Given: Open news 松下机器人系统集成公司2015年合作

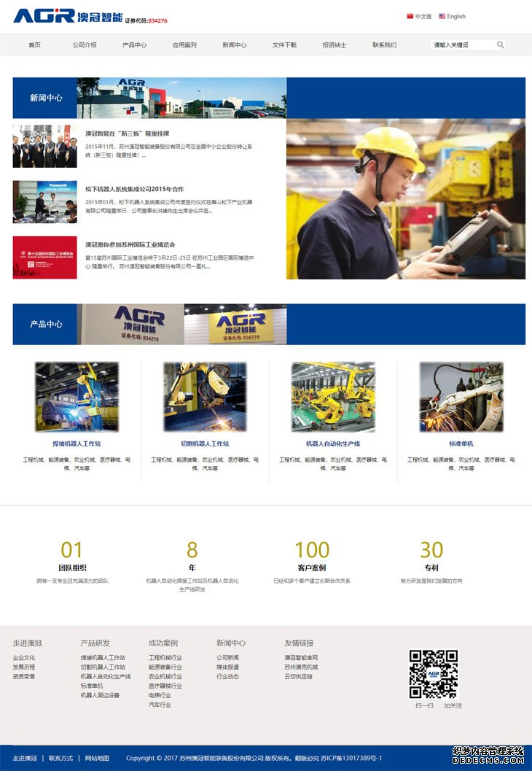Looking at the screenshot, I should click(134, 190).
